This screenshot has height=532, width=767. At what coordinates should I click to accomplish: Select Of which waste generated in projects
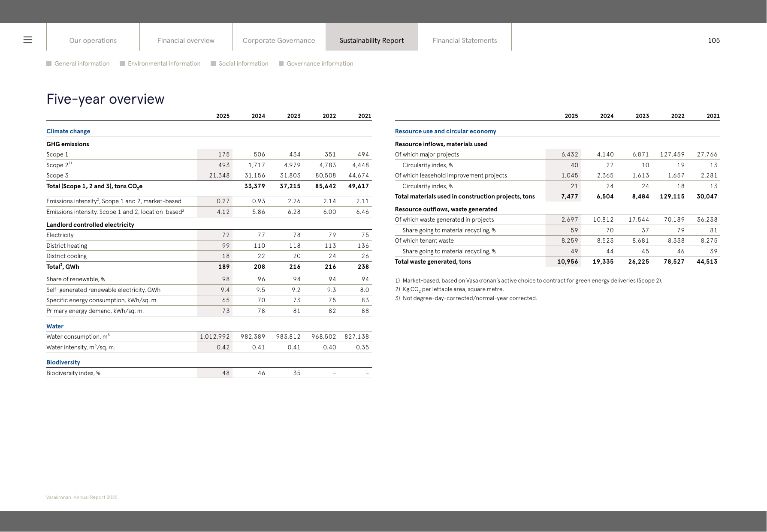444,219
